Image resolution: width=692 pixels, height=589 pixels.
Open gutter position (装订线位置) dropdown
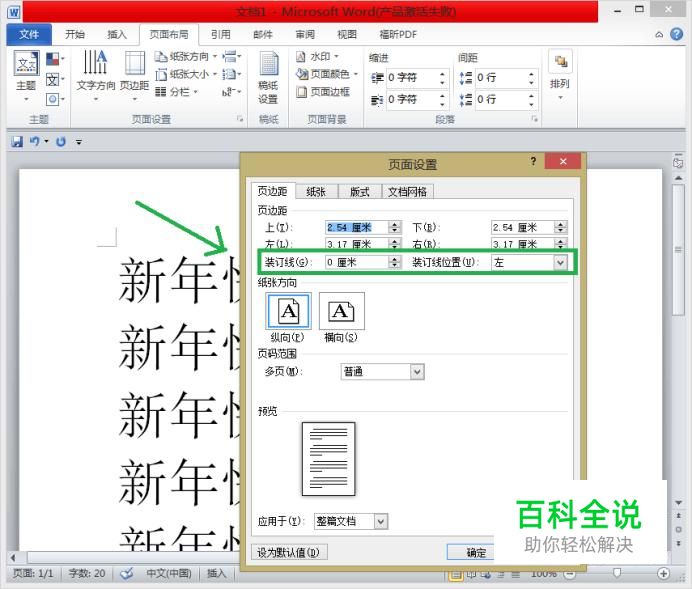pos(560,263)
